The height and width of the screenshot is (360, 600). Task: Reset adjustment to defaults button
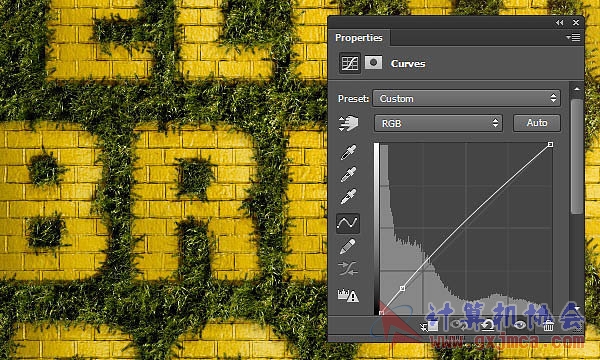[x=488, y=326]
